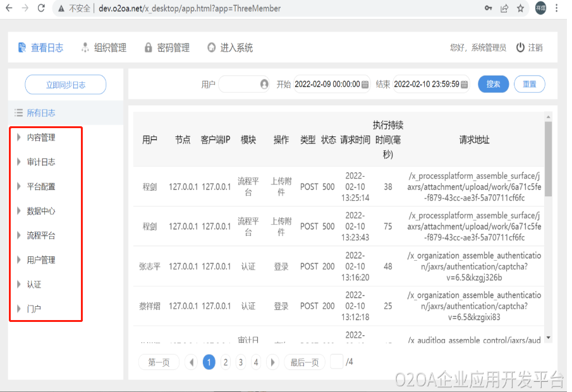Open calendar picker for the start date

365,85
